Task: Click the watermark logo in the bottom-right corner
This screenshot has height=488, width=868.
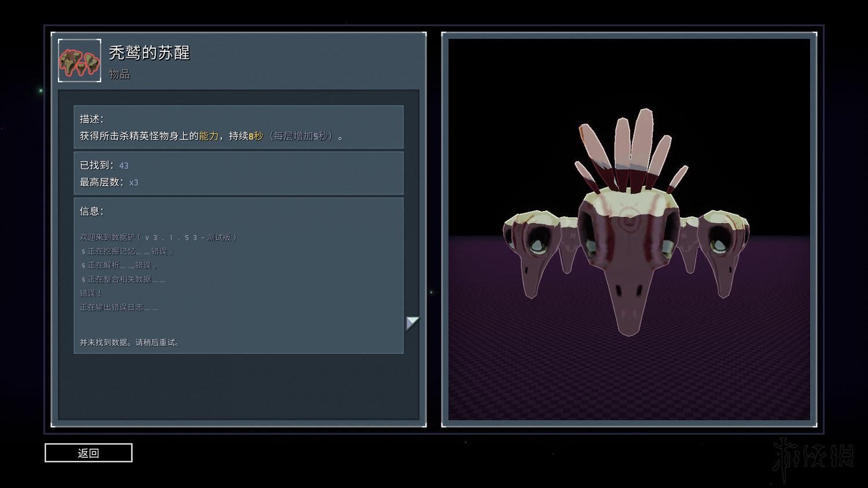Action: point(814,457)
